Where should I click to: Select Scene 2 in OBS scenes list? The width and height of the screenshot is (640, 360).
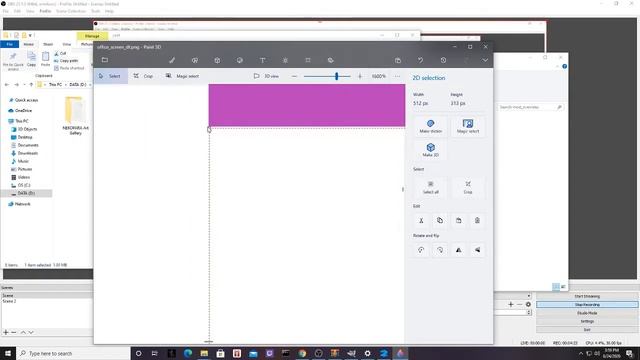point(9,301)
